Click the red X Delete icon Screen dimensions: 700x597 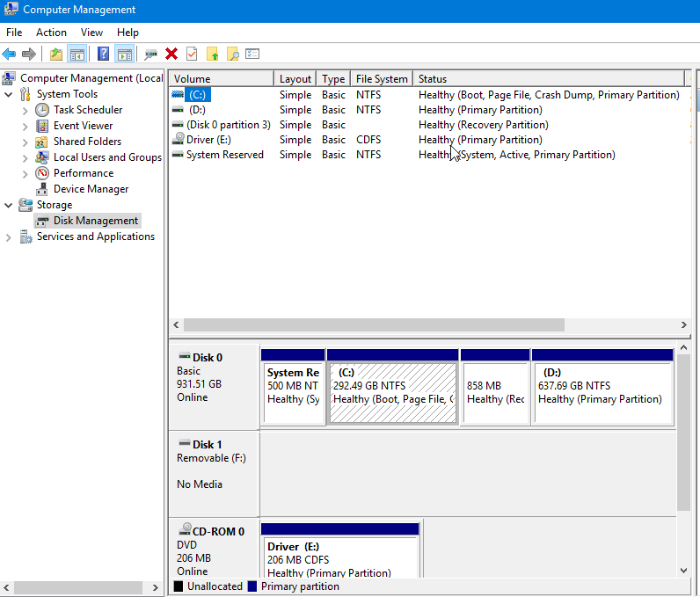(171, 55)
